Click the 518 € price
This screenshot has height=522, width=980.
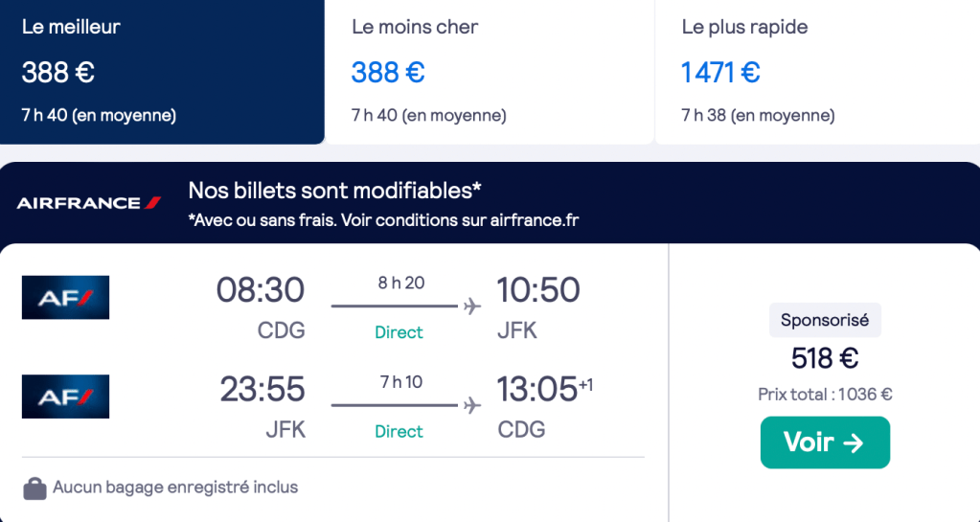pyautogui.click(x=825, y=358)
